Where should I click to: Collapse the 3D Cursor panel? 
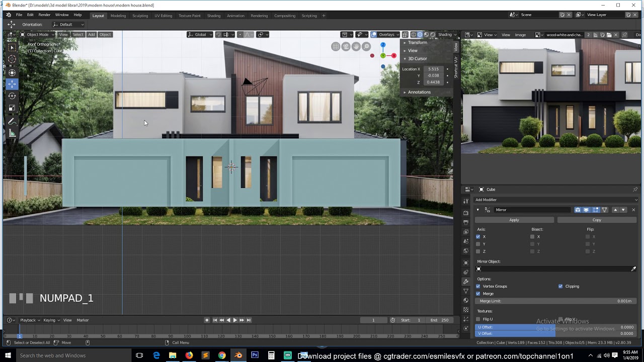[x=417, y=59]
